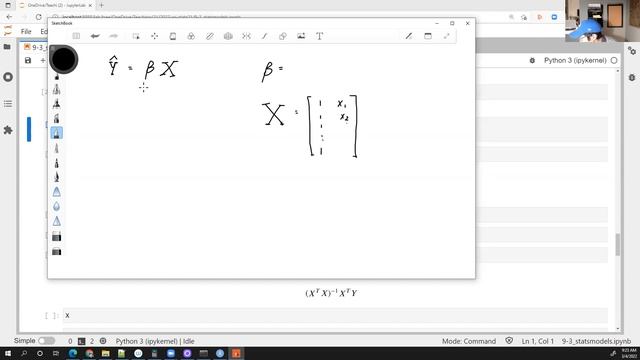Click the notebook vertical scrollbar
This screenshot has width=640, height=360.
point(618,244)
